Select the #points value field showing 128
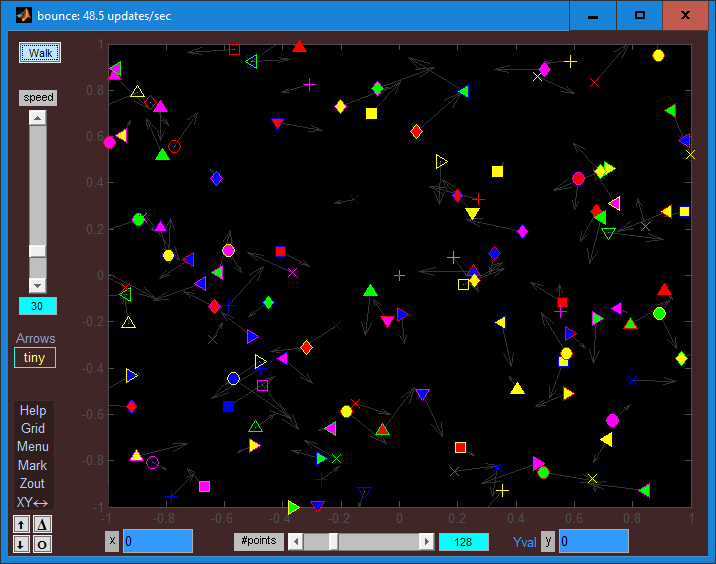 [463, 542]
